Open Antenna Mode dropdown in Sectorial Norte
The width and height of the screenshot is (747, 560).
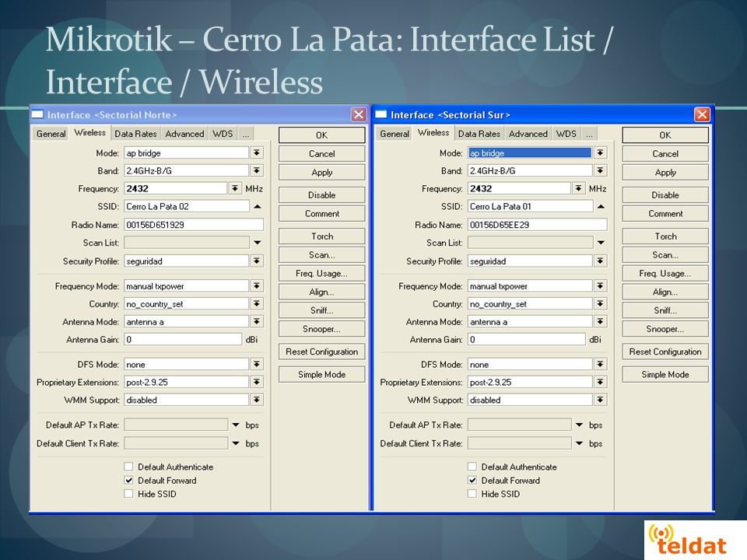(257, 322)
